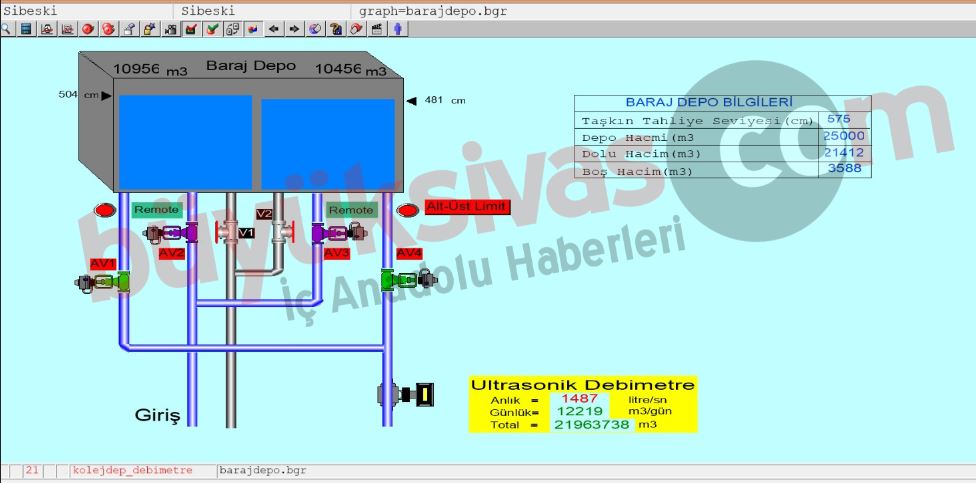Image resolution: width=976 pixels, height=483 pixels.
Task: Toggle the red indicator lamp left of the Remote button
Action: [105, 210]
